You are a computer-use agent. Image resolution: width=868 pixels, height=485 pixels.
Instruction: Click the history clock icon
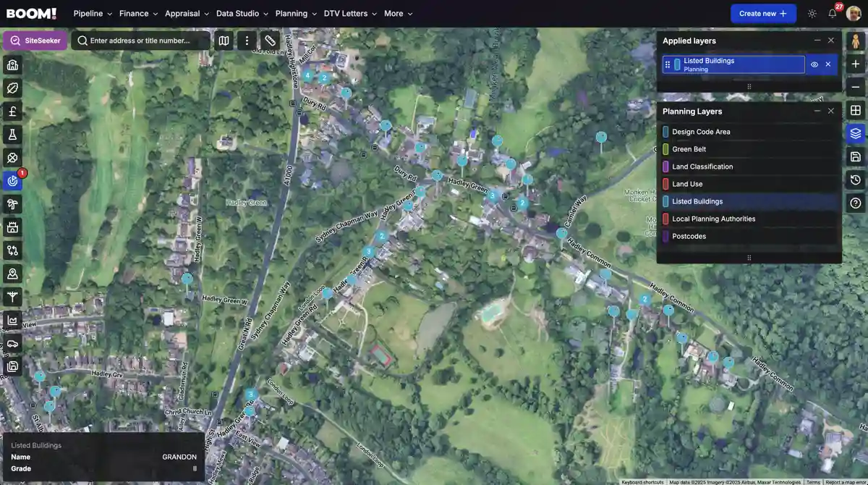855,180
